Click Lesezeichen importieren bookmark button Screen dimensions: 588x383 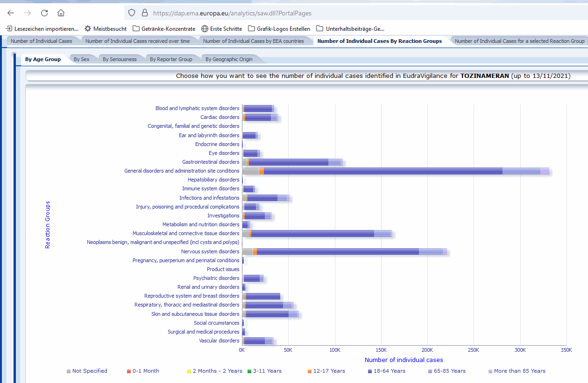[42, 28]
